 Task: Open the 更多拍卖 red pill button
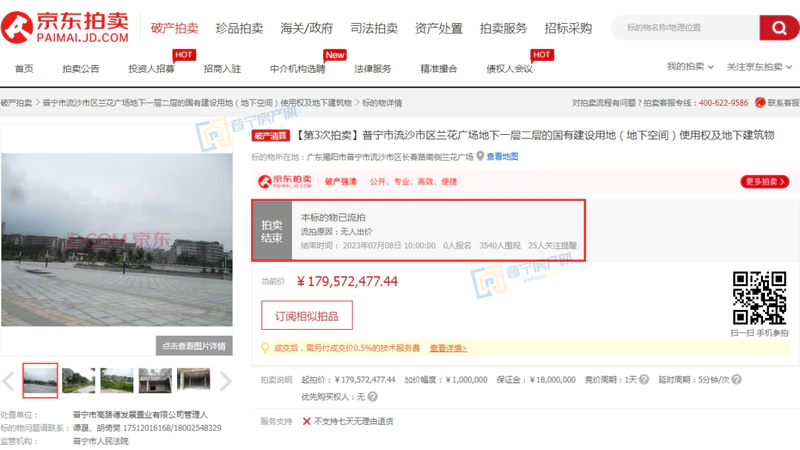click(765, 181)
